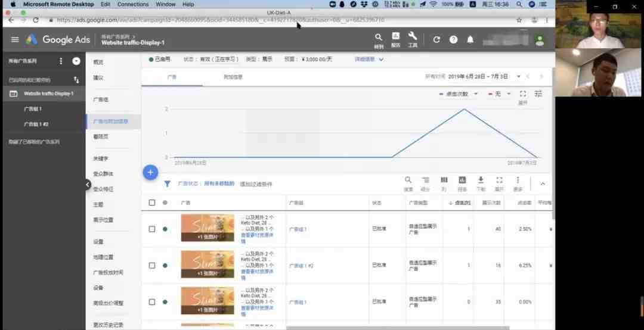Click the browser back arrow
Screen dimensions: 644x330
click(x=11, y=20)
